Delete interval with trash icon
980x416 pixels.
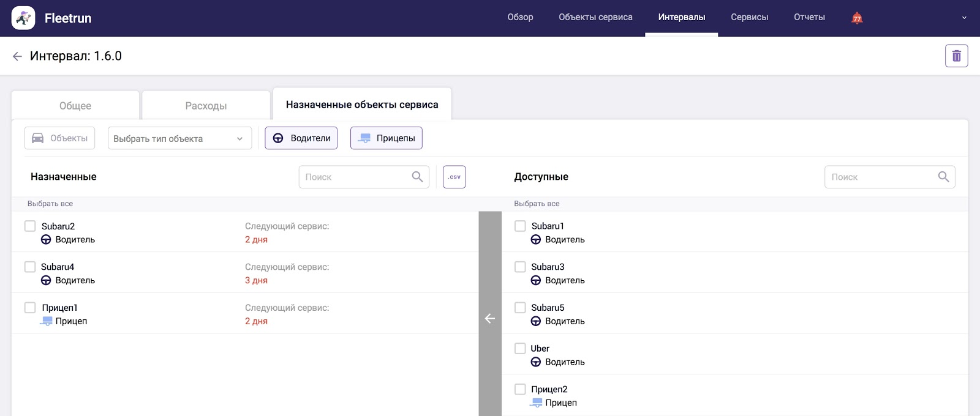tap(956, 56)
